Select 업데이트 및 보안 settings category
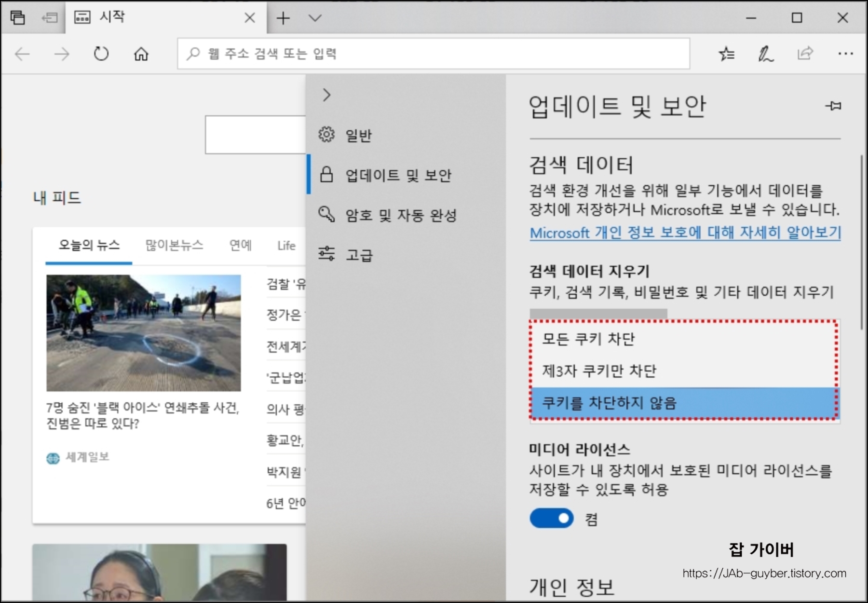Viewport: 868px width, 603px height. tap(406, 175)
